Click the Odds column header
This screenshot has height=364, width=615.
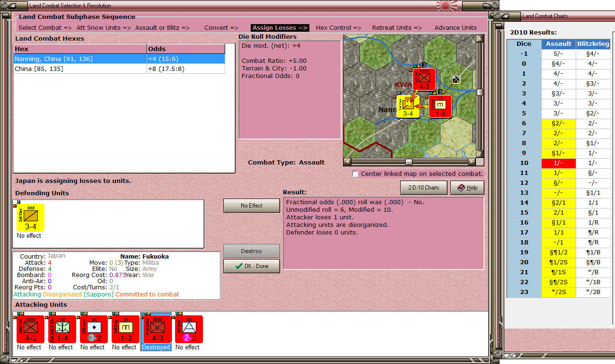click(x=186, y=49)
